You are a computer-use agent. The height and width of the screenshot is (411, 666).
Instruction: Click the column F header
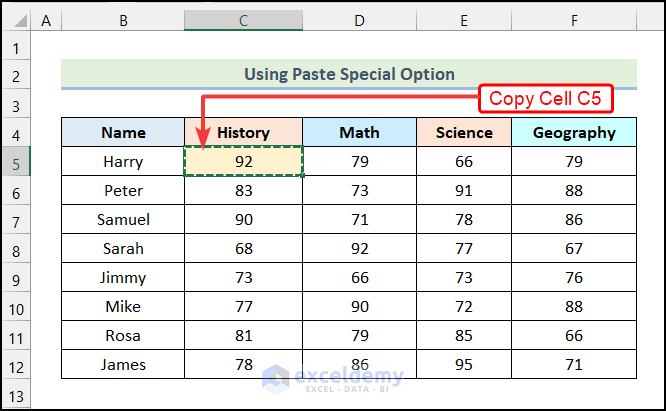pos(573,20)
